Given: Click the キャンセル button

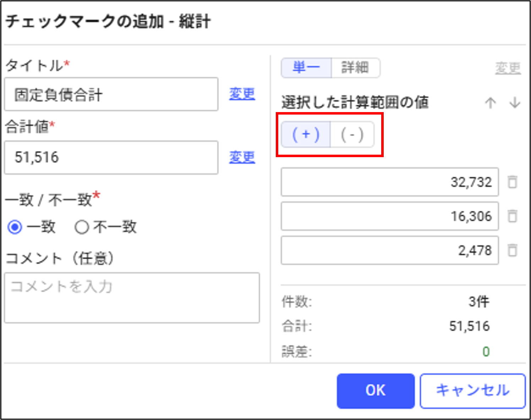Looking at the screenshot, I should (x=473, y=391).
